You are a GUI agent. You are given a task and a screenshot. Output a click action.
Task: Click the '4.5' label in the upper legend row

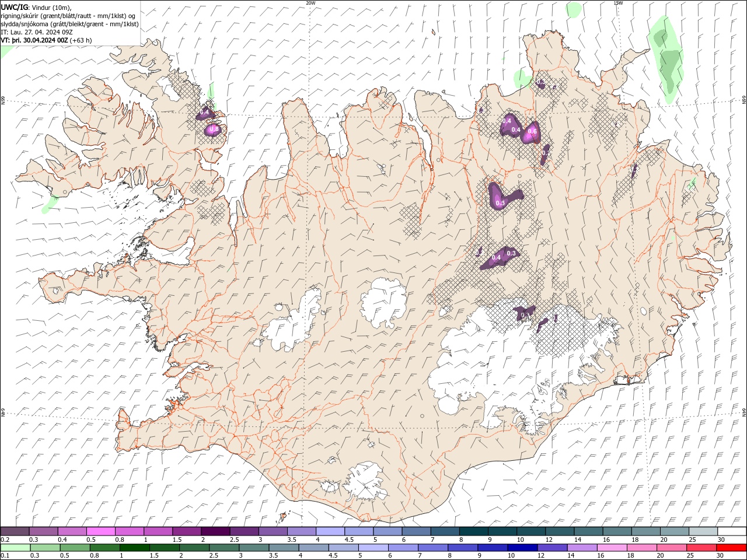349,540
